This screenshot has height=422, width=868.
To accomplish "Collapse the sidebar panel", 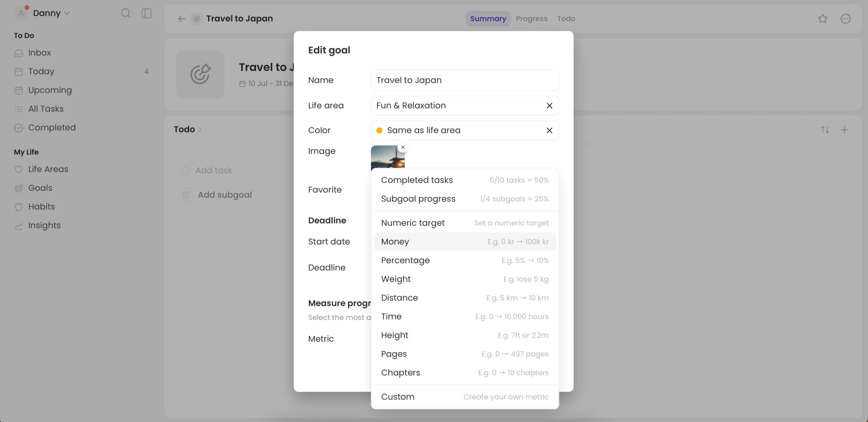I will point(146,13).
